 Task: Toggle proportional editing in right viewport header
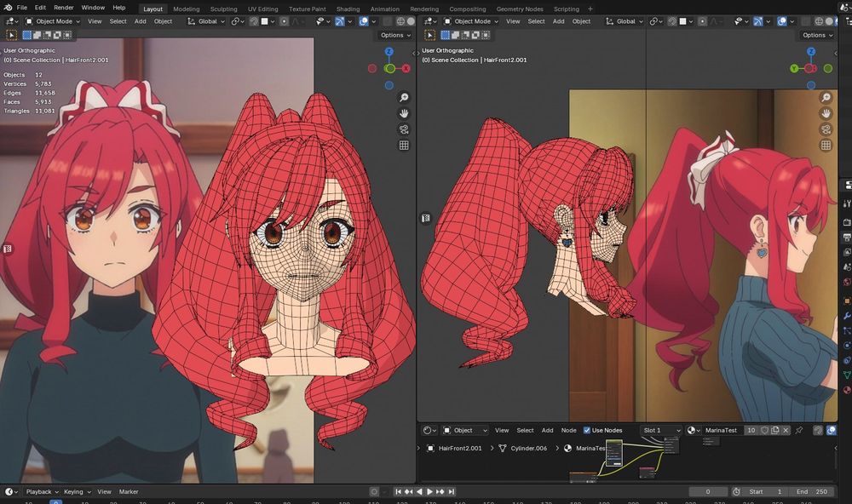click(x=702, y=21)
